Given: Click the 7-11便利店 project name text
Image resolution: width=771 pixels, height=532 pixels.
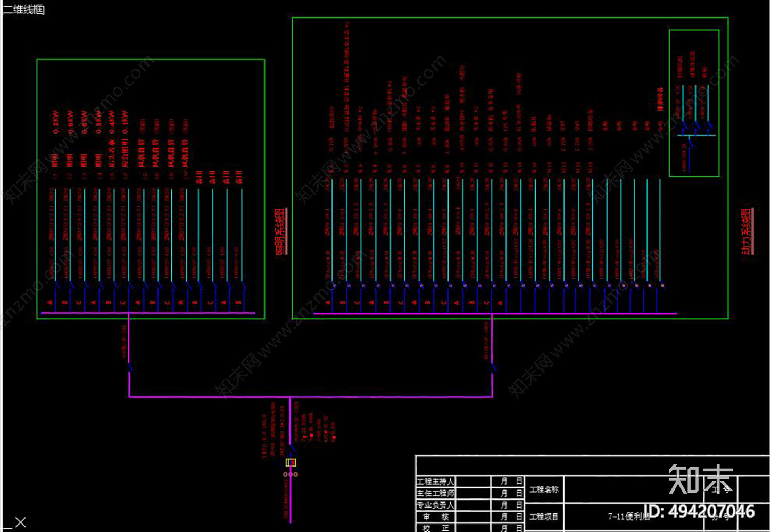Looking at the screenshot, I should [628, 516].
